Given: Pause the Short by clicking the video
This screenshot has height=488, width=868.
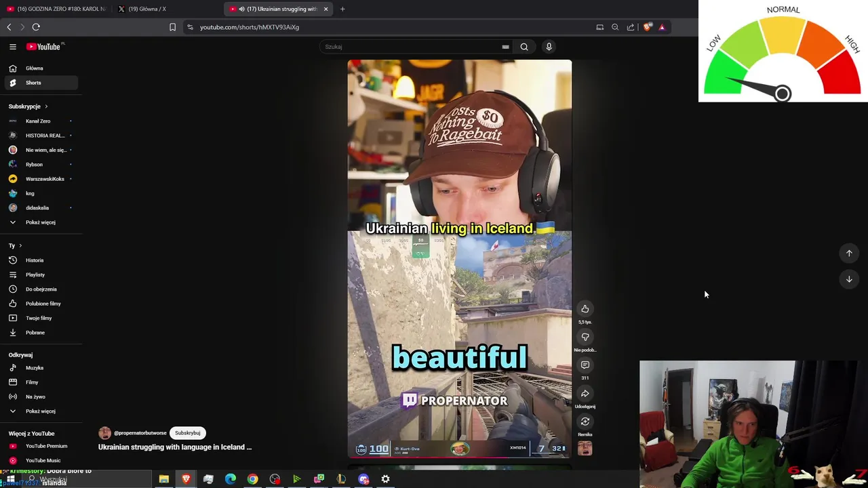Looking at the screenshot, I should click(x=460, y=259).
